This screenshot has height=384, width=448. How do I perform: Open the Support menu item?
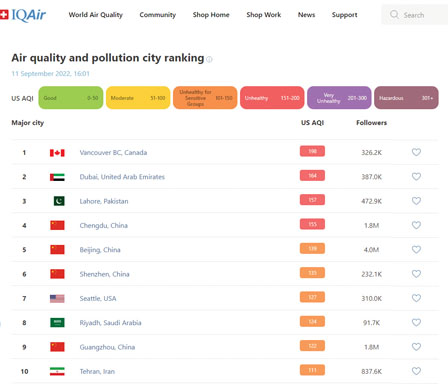[x=345, y=15]
